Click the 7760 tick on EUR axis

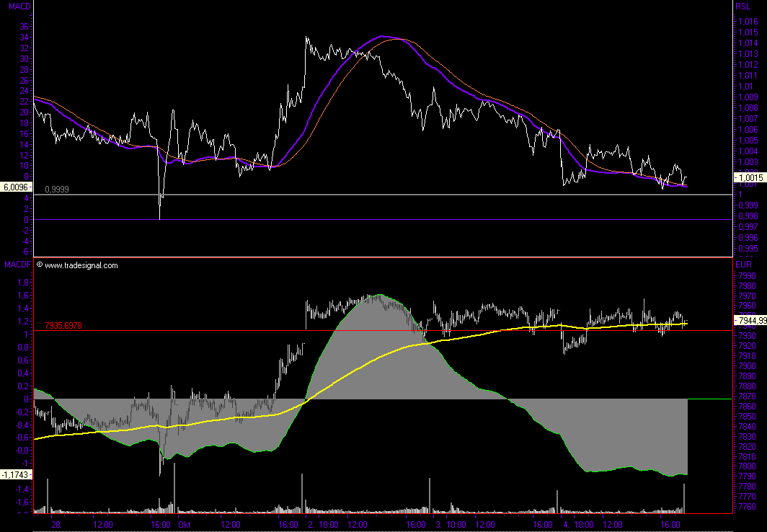747,507
